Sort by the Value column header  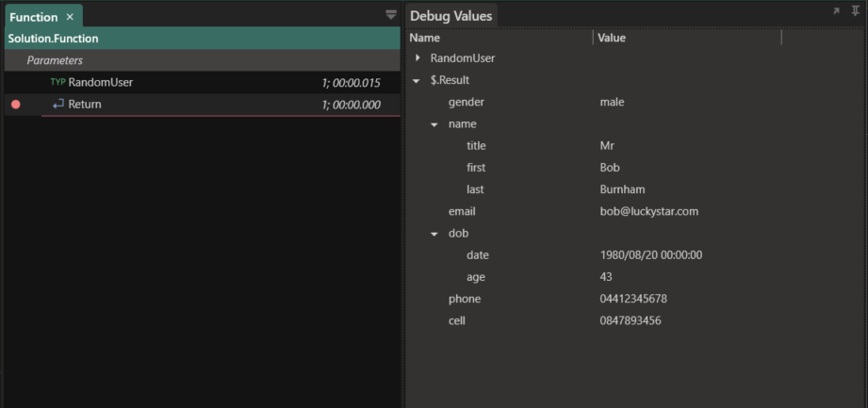click(611, 38)
